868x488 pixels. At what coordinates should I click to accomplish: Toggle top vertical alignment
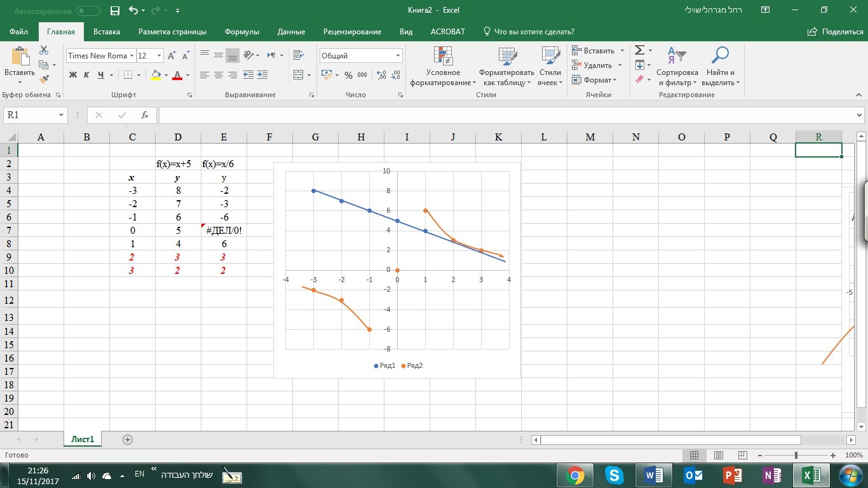pyautogui.click(x=205, y=55)
